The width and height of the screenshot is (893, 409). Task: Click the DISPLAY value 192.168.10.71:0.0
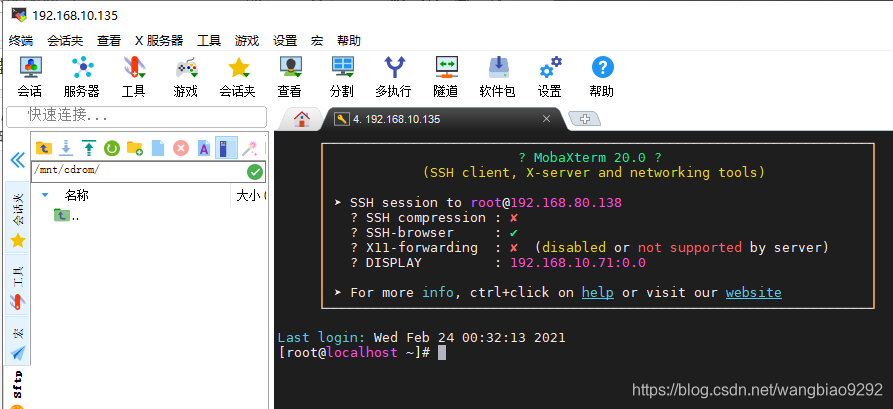coord(578,263)
